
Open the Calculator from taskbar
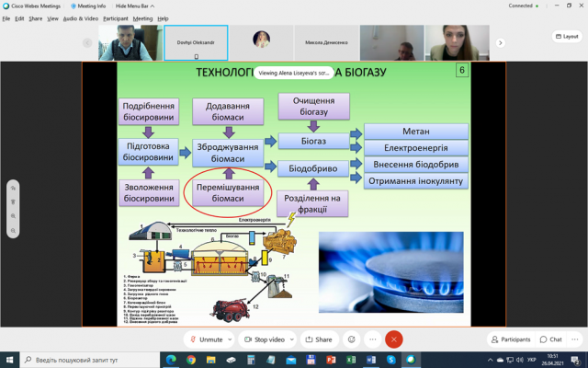point(251,360)
